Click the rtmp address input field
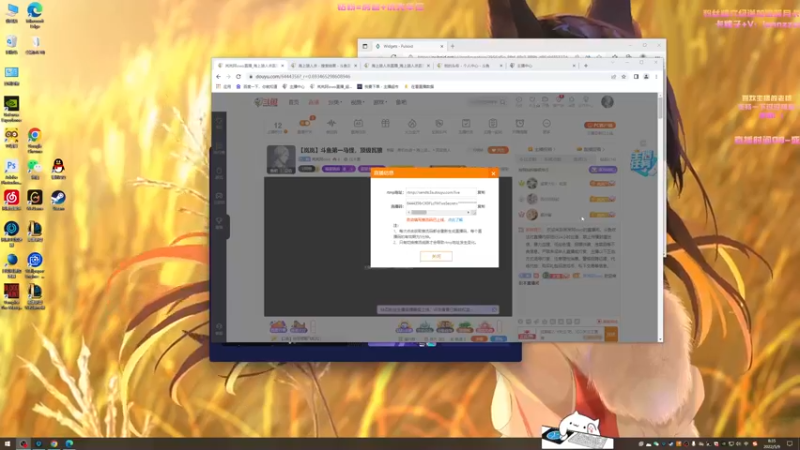The width and height of the screenshot is (800, 450). point(441,192)
